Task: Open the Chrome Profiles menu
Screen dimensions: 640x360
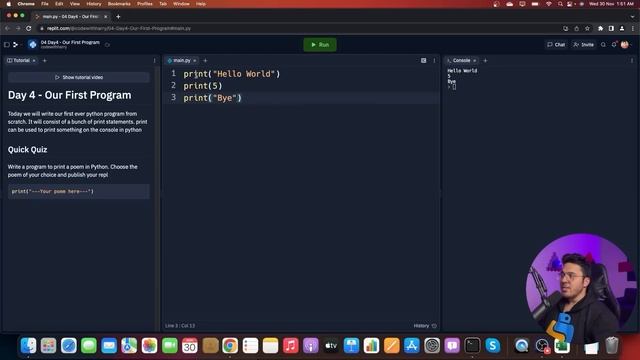Action: 144,4
